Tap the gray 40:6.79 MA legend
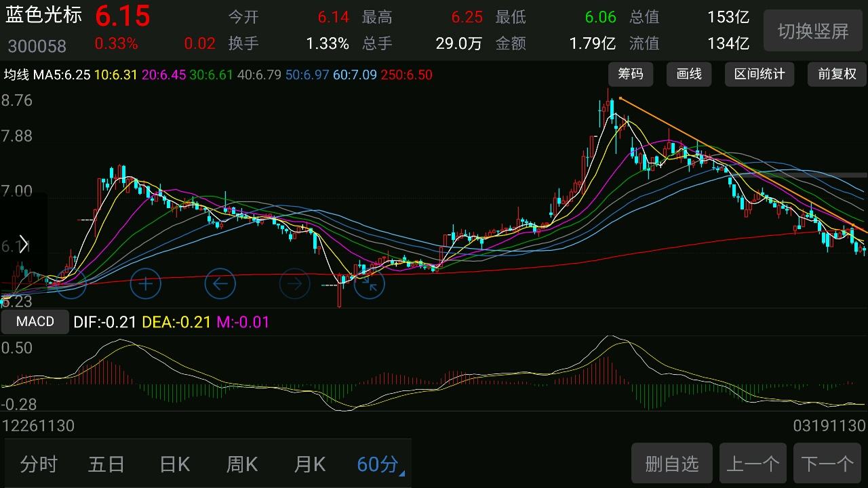Image resolution: width=868 pixels, height=488 pixels. [x=260, y=75]
